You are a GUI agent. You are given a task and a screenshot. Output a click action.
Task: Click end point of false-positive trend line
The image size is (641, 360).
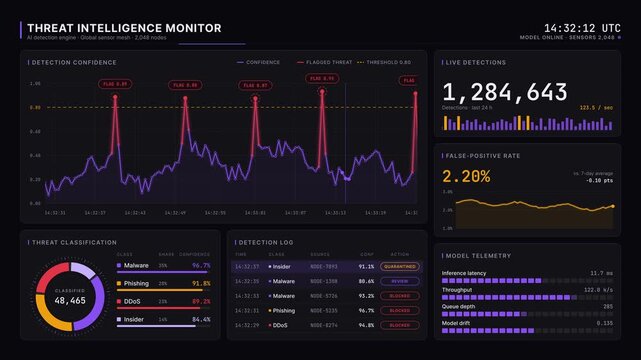coord(612,206)
